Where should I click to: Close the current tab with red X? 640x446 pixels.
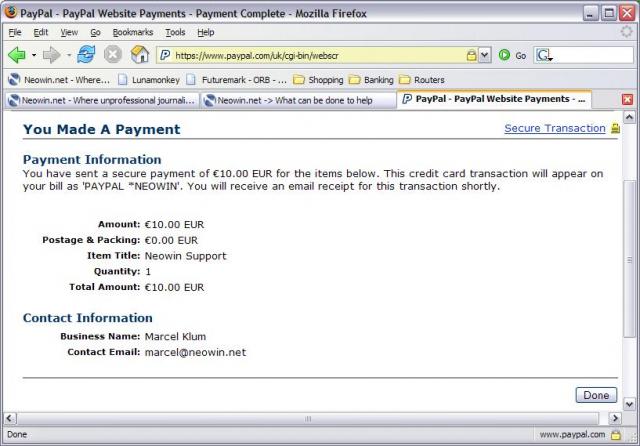tap(627, 99)
